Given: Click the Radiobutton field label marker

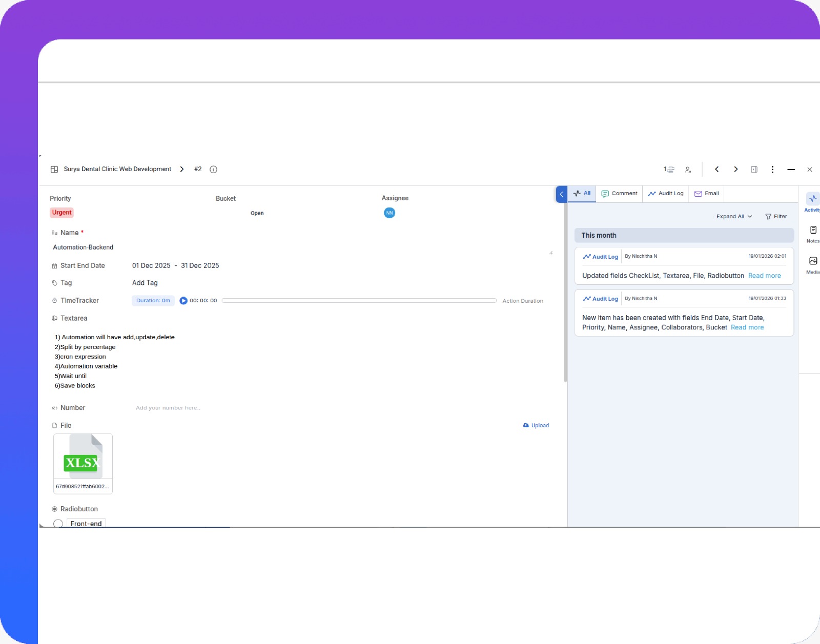Looking at the screenshot, I should click(x=54, y=509).
